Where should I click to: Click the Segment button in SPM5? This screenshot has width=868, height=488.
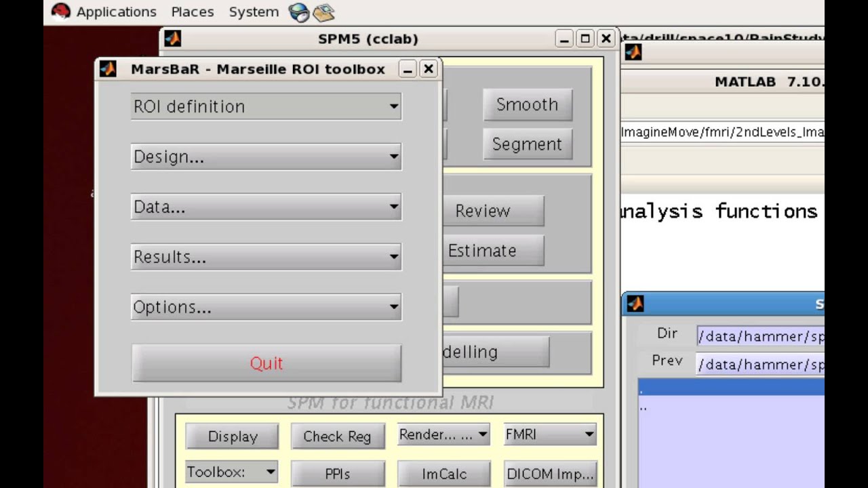527,144
